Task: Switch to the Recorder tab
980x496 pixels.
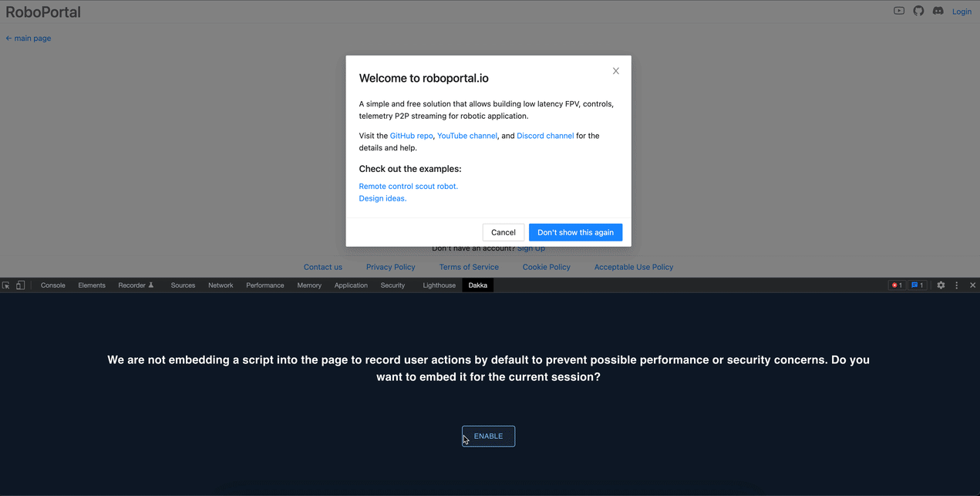Action: coord(136,285)
